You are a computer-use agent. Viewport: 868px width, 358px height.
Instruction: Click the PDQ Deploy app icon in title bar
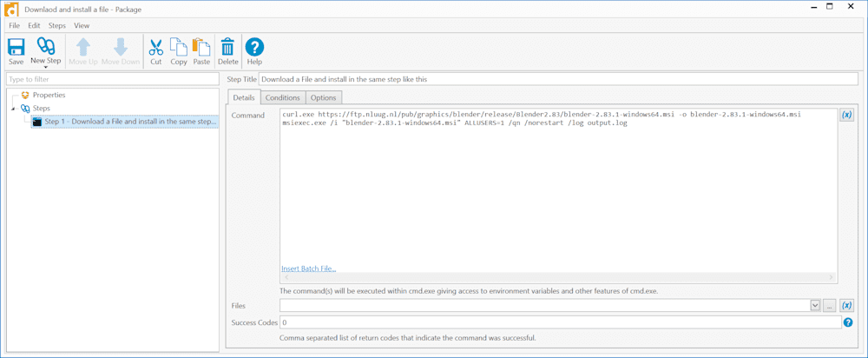(11, 9)
